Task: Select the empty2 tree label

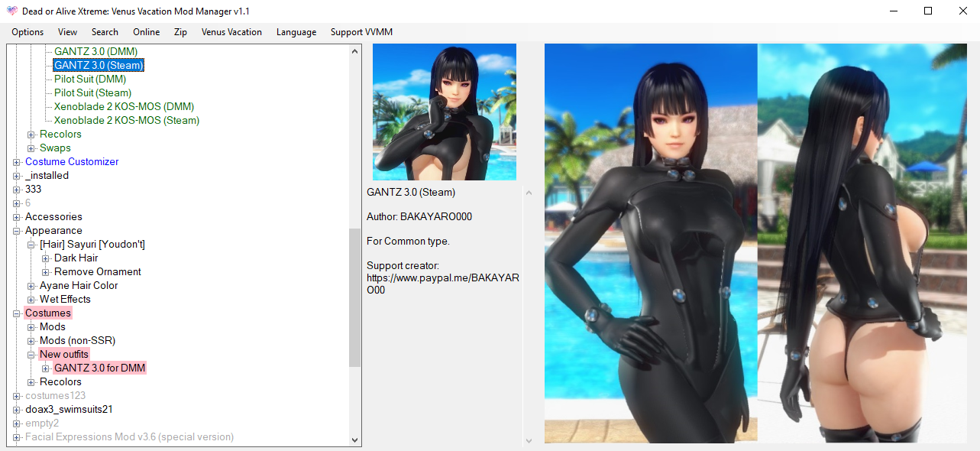Action: (x=42, y=423)
